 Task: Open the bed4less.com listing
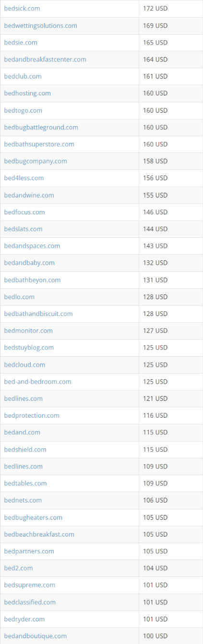click(x=24, y=178)
